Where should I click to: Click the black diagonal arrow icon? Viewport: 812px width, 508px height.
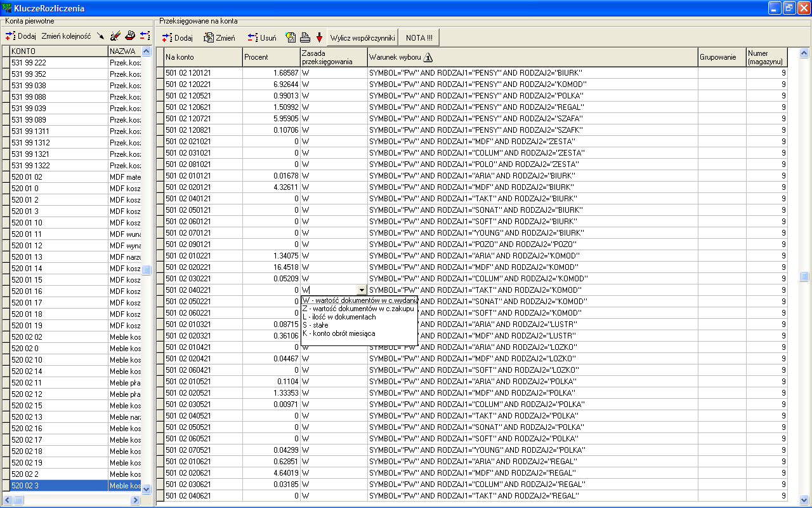click(100, 36)
